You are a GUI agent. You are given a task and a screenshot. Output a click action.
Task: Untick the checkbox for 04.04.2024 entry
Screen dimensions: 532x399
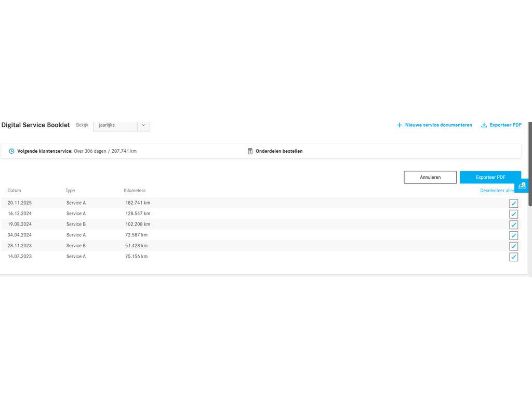pos(513,235)
